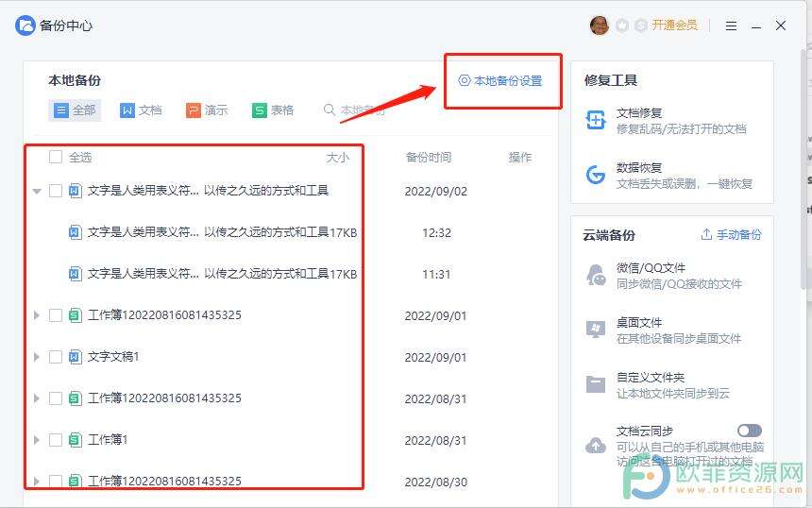Click 让本地文件夹同步到云 description text
Image resolution: width=812 pixels, height=508 pixels.
pyautogui.click(x=672, y=394)
